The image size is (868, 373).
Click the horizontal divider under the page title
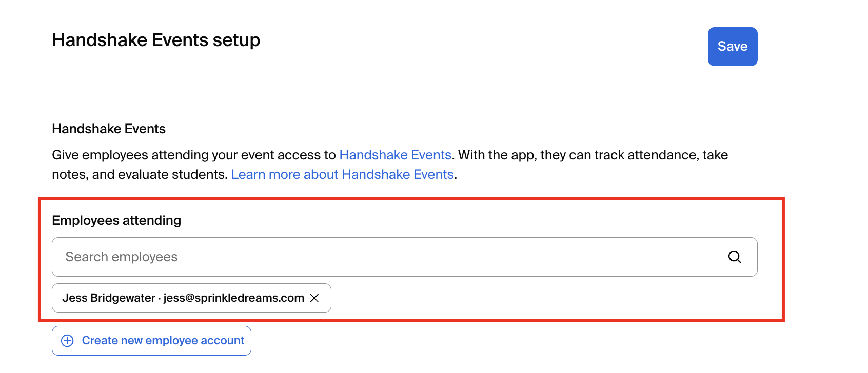tap(404, 93)
